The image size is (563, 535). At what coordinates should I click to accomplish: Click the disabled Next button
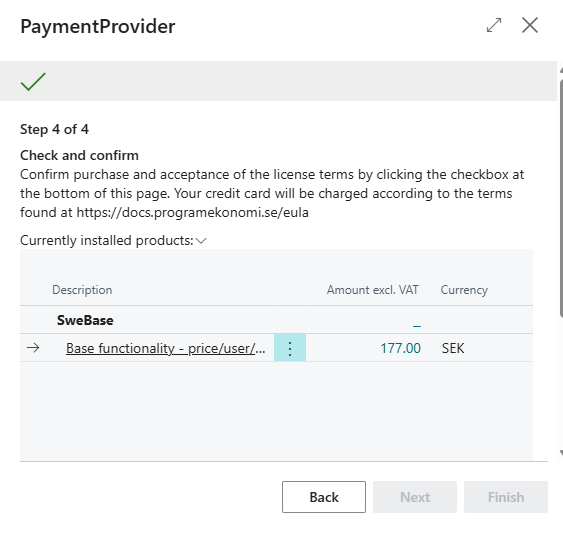coord(415,497)
